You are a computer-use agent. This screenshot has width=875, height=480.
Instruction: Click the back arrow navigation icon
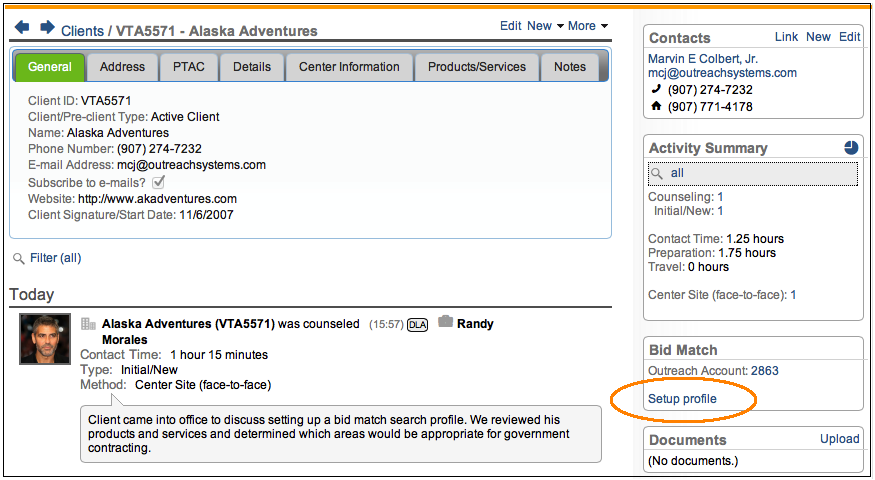(23, 29)
